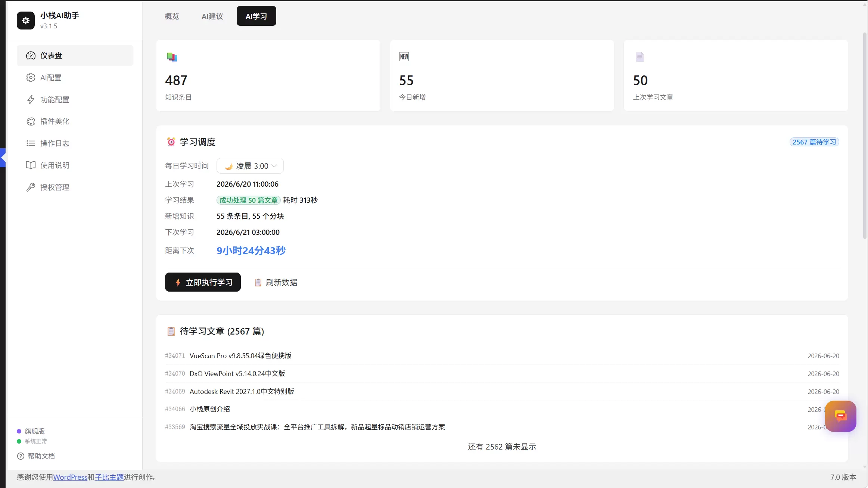Click the 系统正常 status label
The width and height of the screenshot is (868, 488).
[36, 441]
